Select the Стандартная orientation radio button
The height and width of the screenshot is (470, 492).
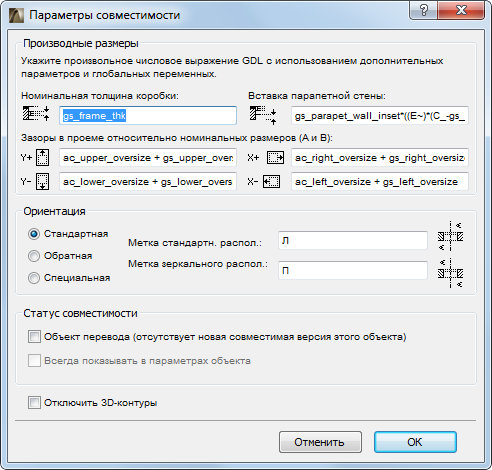34,234
